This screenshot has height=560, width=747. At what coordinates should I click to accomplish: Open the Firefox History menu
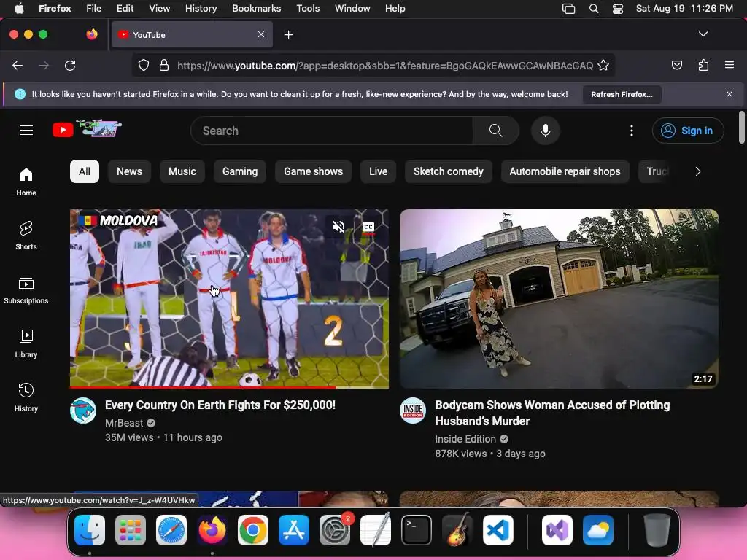point(201,9)
